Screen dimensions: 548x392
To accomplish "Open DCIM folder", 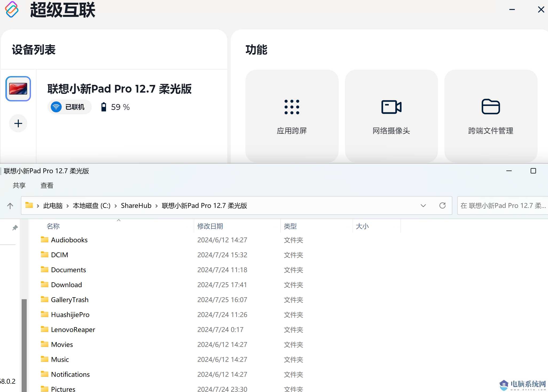I will coord(60,255).
